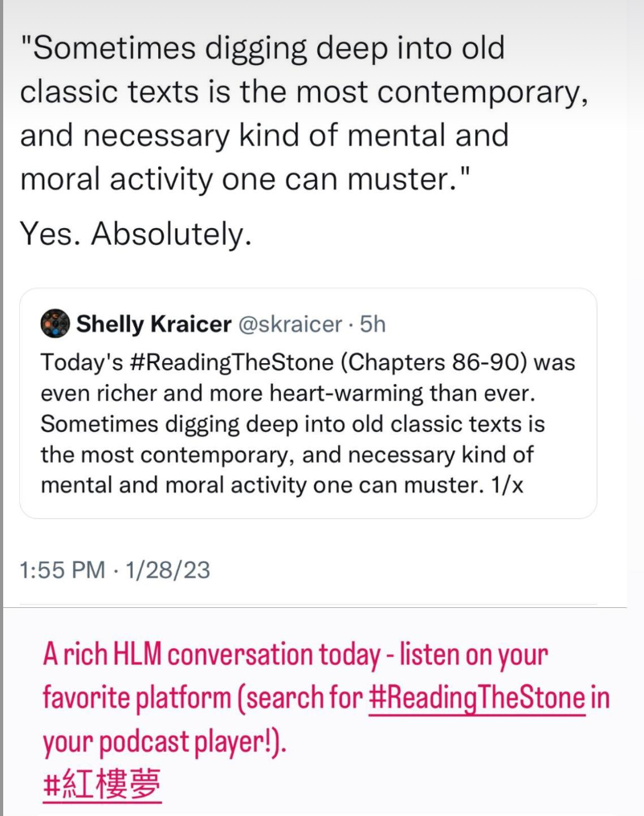This screenshot has height=816, width=644.
Task: Click the "Yes. Absolutely." line
Action: click(136, 234)
